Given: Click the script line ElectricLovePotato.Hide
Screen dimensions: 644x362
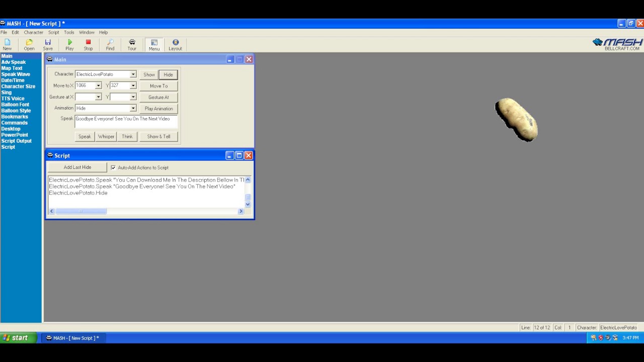Looking at the screenshot, I should (x=78, y=193).
